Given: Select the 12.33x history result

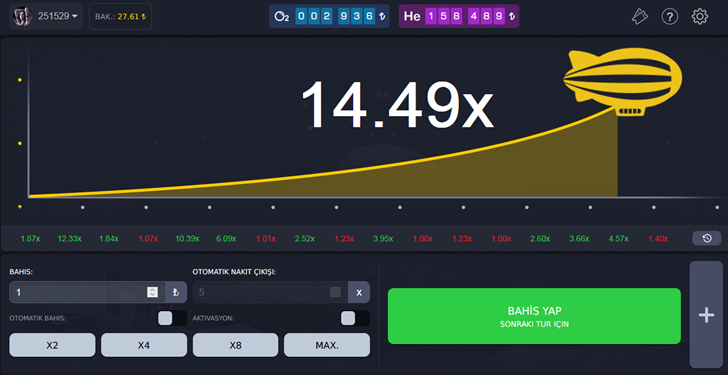Looking at the screenshot, I should pos(70,239).
